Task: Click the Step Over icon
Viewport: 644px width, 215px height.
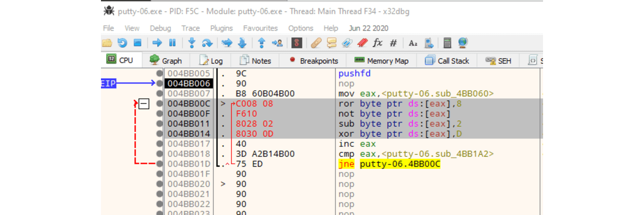Action: click(207, 43)
